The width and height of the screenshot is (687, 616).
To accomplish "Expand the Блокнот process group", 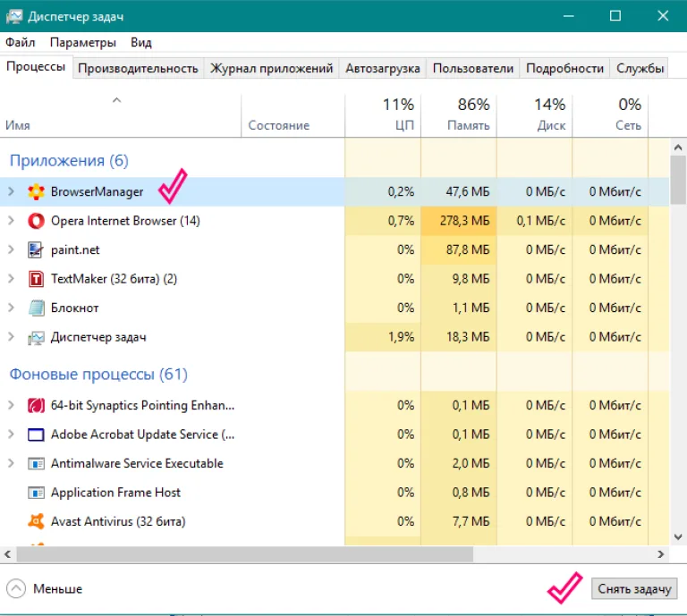I will (12, 308).
